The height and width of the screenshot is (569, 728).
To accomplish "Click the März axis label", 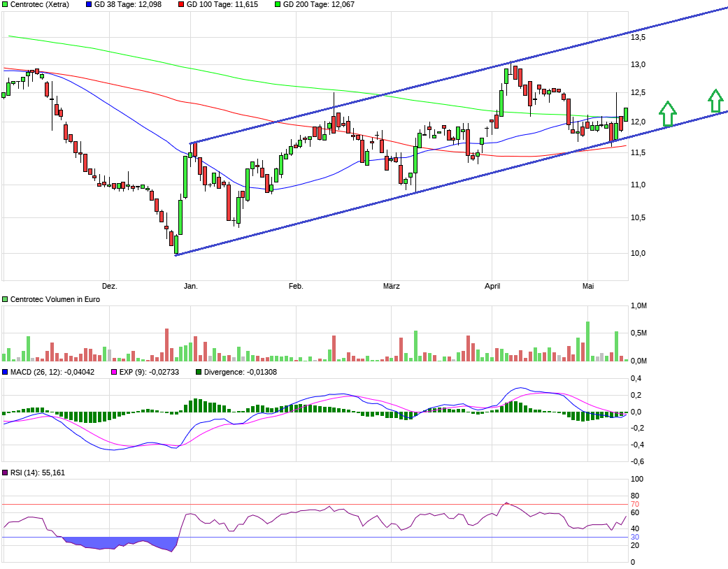I will pyautogui.click(x=393, y=286).
